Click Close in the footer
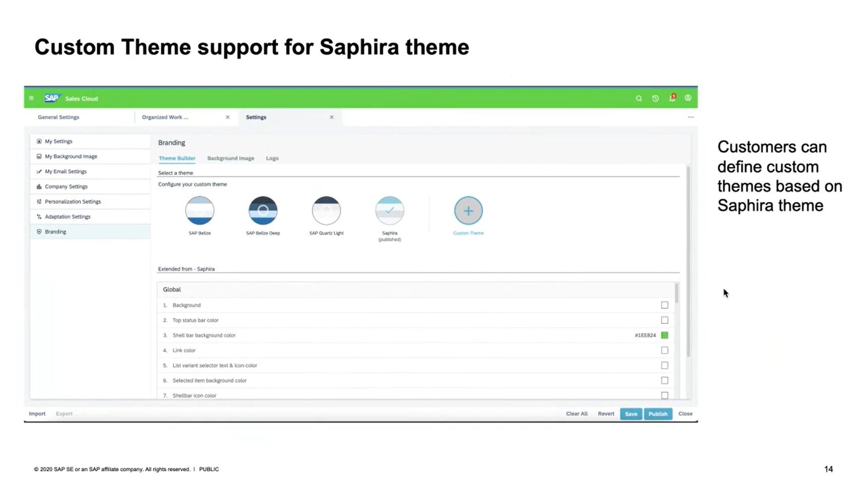This screenshot has width=868, height=485. [x=685, y=414]
